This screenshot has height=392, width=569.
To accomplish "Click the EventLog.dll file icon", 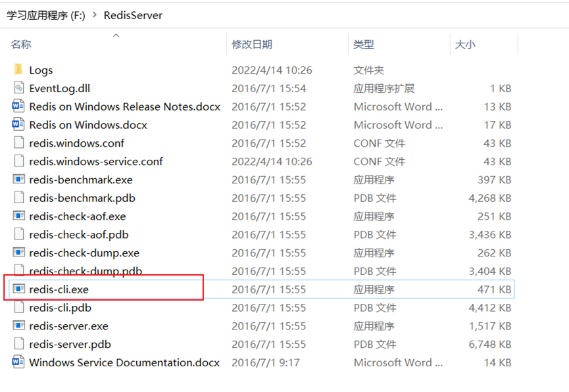I will [x=18, y=88].
